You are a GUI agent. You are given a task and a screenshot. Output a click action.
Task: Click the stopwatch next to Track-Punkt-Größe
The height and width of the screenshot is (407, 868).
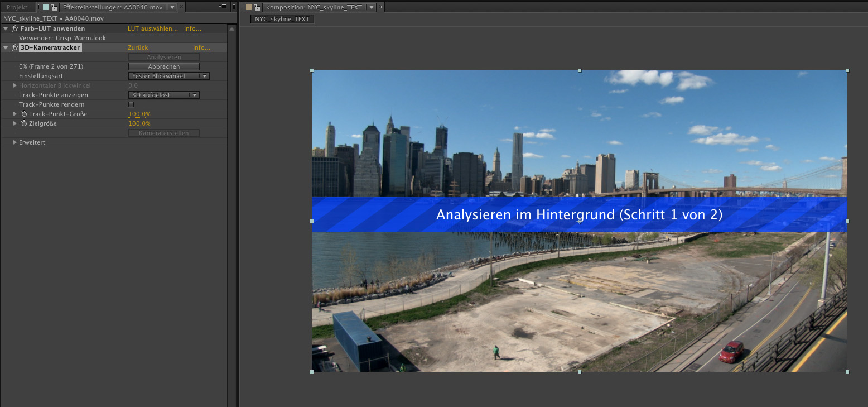pos(24,114)
